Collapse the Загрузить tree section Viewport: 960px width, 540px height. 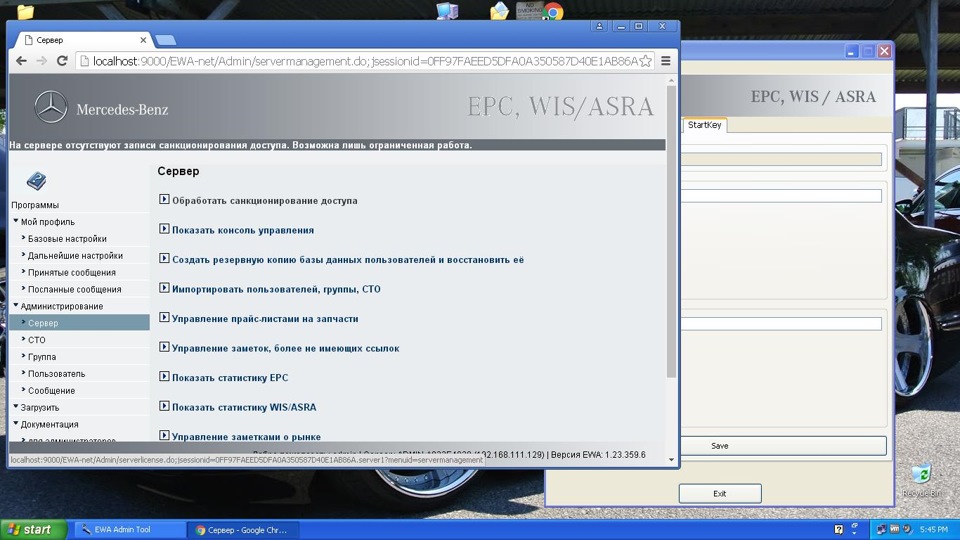(16, 407)
